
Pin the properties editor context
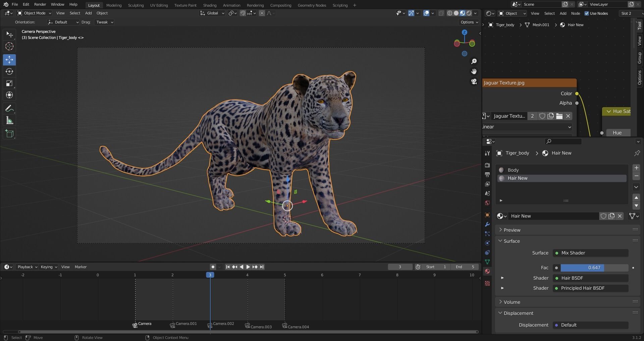point(637,153)
